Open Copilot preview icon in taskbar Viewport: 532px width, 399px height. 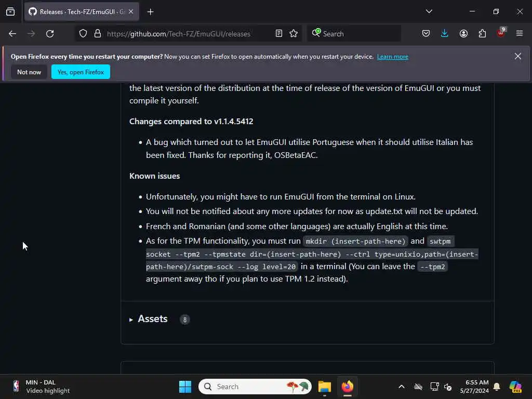[x=516, y=387]
